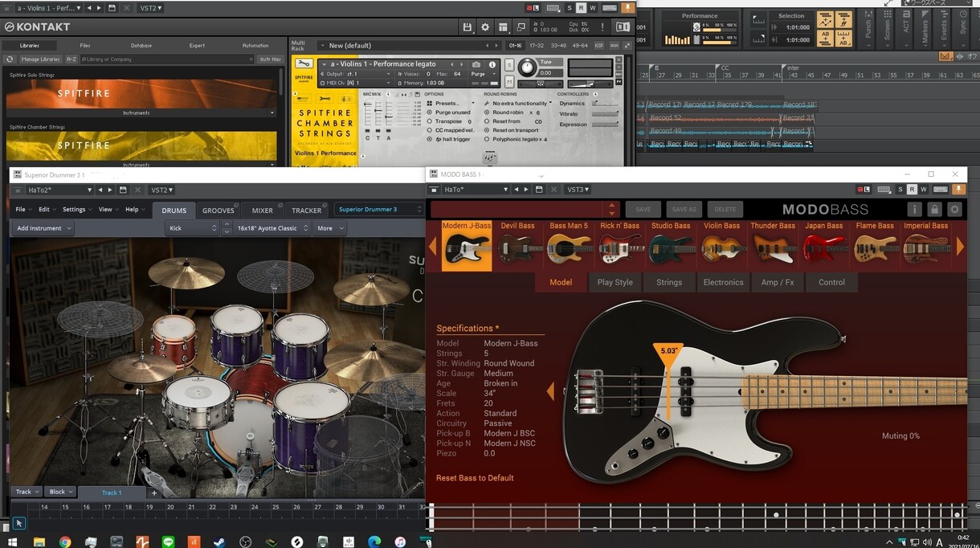
Task: Click right arrow of bass model carousel
Action: 959,246
